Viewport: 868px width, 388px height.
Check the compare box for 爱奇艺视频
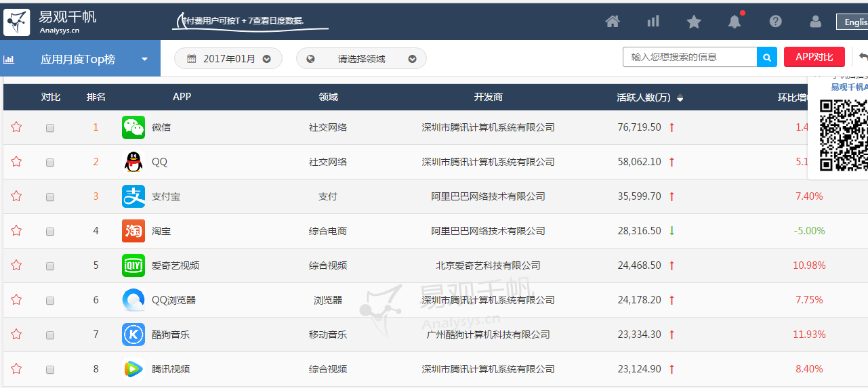pos(50,266)
